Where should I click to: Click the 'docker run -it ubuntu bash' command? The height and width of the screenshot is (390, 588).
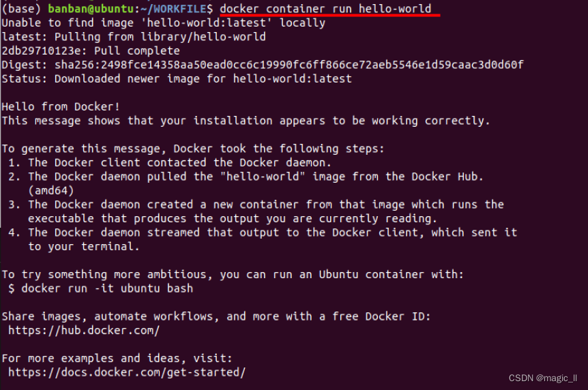[107, 288]
